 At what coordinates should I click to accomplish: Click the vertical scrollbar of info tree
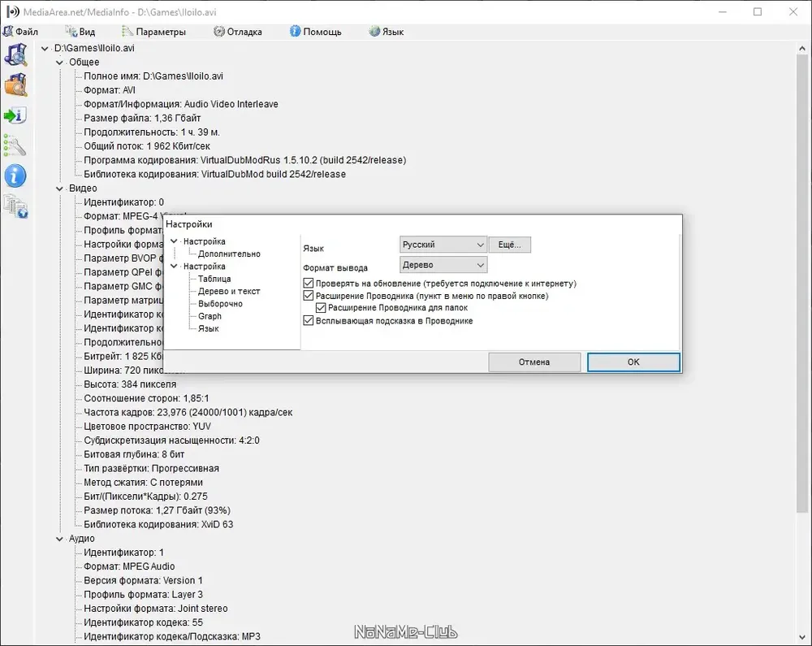(x=802, y=280)
